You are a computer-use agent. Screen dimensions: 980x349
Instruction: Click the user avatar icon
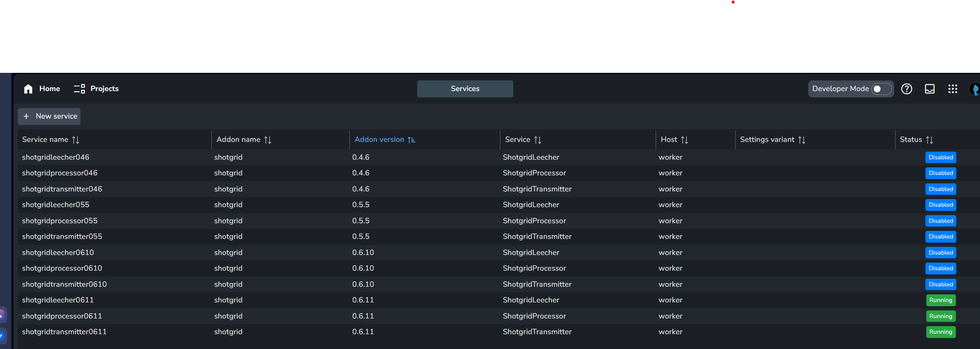tap(975, 89)
